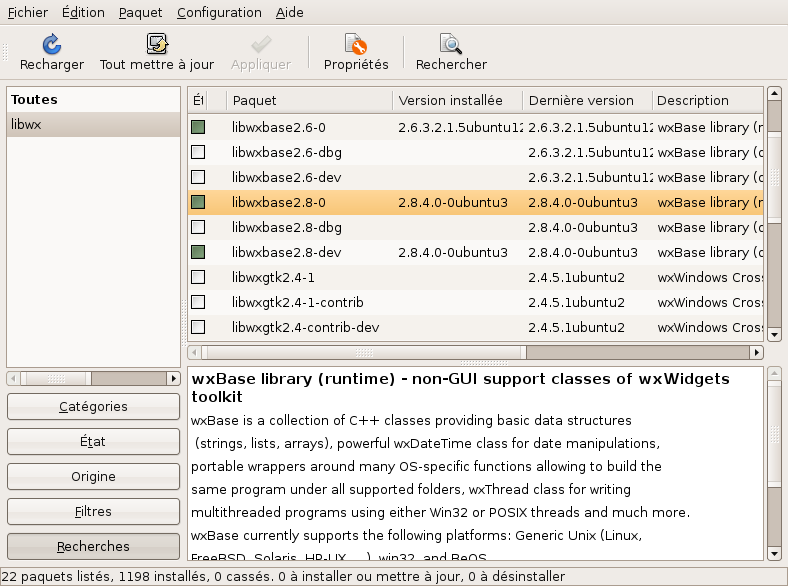Click the Rechercher search icon
The width and height of the screenshot is (788, 586).
point(451,44)
